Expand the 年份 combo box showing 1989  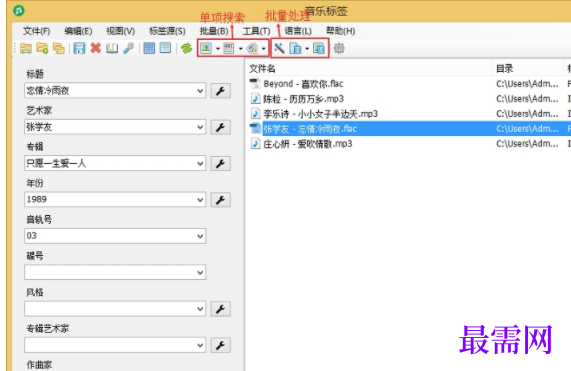click(200, 200)
